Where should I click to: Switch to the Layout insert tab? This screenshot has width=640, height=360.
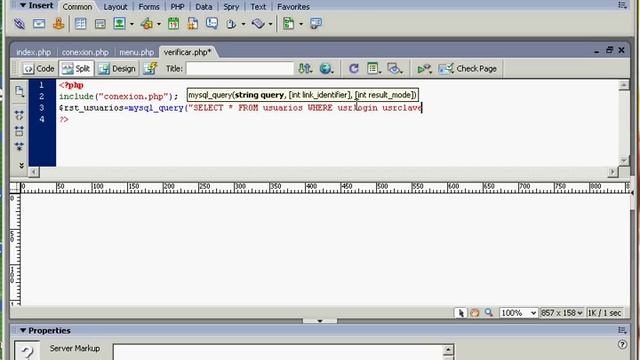pyautogui.click(x=115, y=7)
